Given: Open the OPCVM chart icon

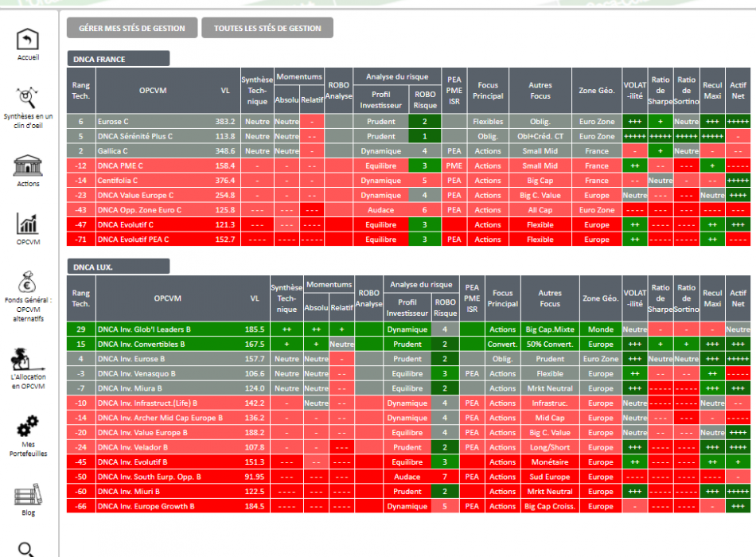Looking at the screenshot, I should [x=28, y=224].
